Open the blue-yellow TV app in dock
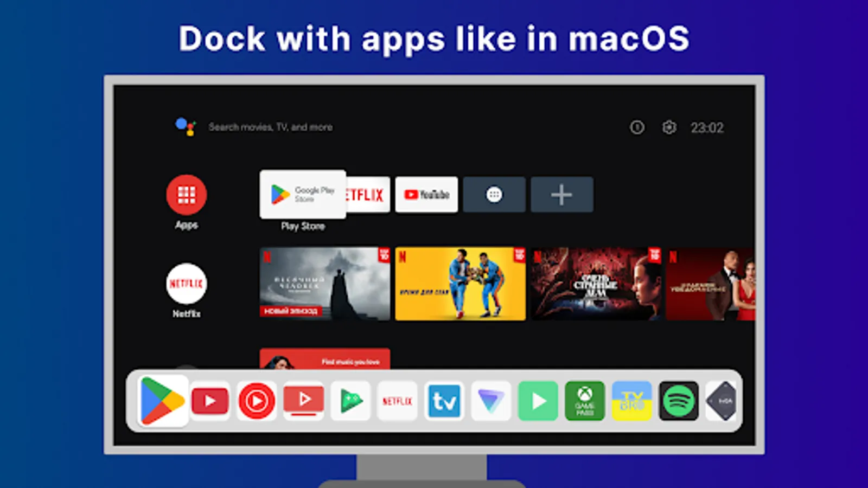 click(631, 401)
